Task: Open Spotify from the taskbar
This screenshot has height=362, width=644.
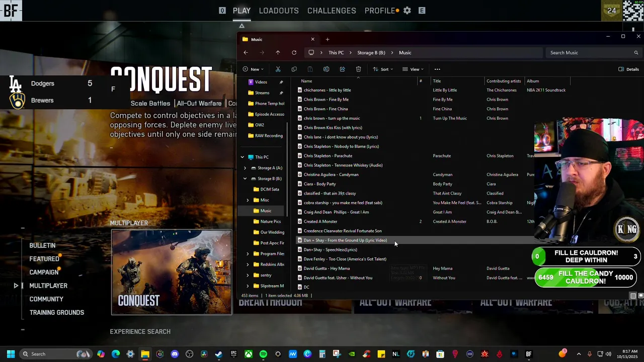Action: pos(263,354)
